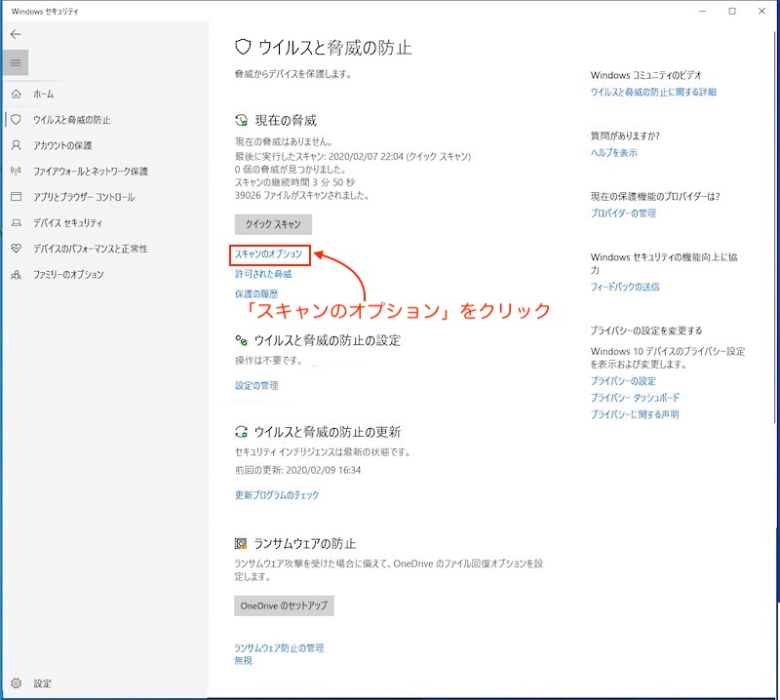Open デバイス セキュリティ section
Screen dimensions: 780x700
tap(67, 223)
